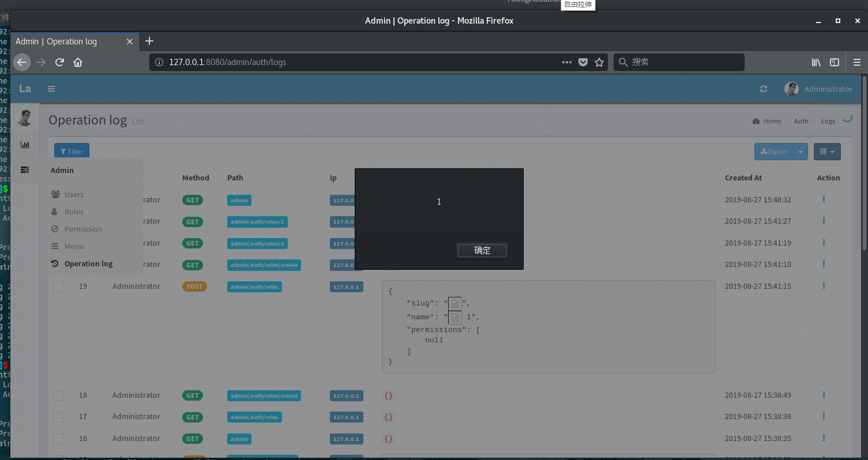Open the Filter panel
This screenshot has height=460, width=868.
[x=72, y=152]
